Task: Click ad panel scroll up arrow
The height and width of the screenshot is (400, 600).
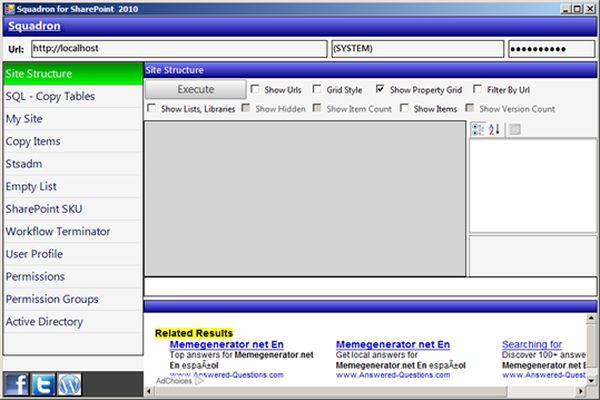Action: pos(591,318)
